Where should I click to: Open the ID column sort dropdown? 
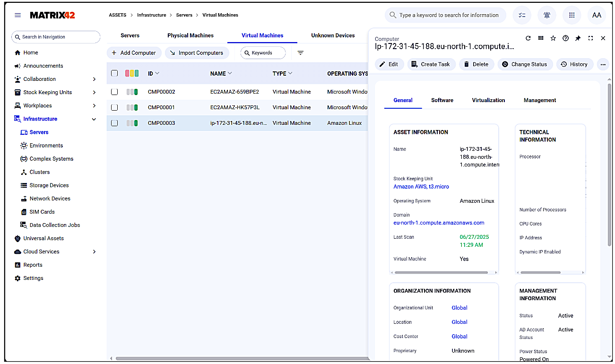[158, 73]
